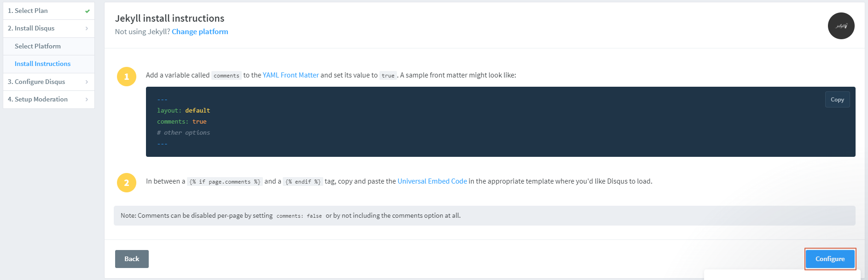Click the Jekyll logo avatar
This screenshot has width=868, height=280.
click(841, 26)
